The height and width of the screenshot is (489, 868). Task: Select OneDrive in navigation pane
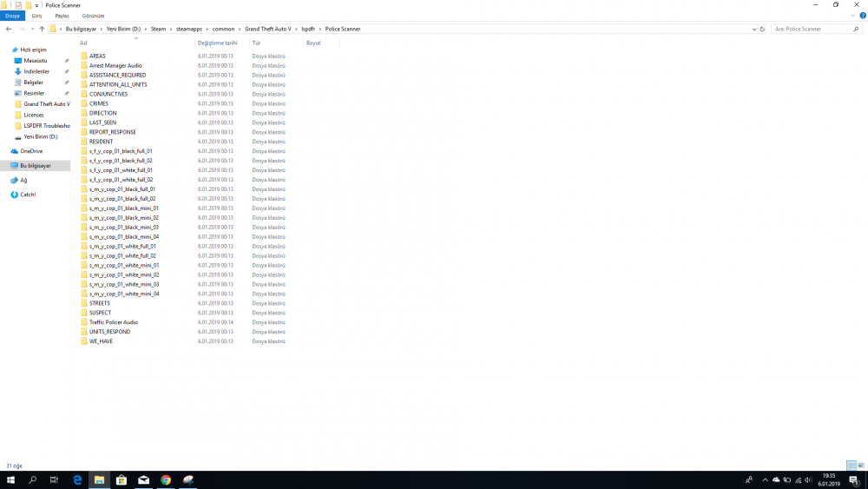[31, 151]
